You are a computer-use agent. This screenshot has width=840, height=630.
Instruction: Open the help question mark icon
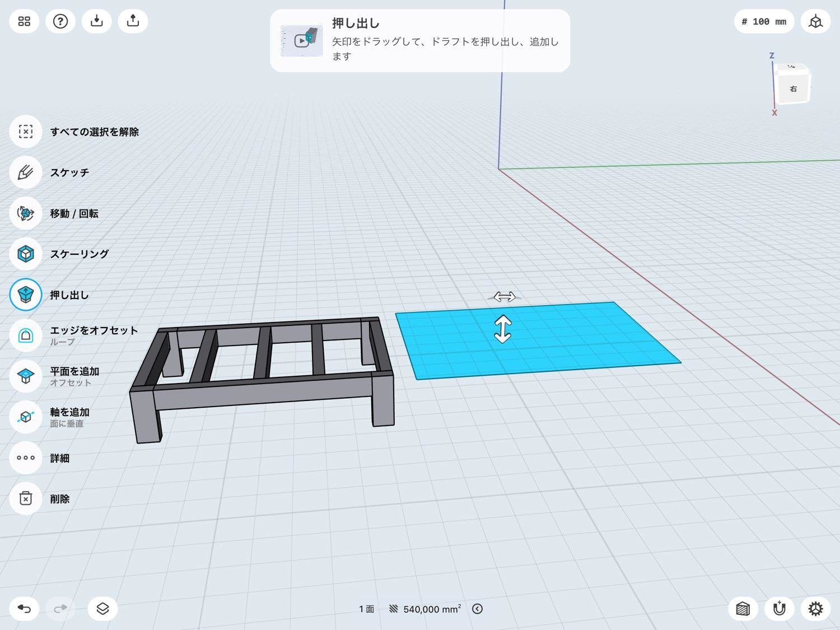coord(60,21)
